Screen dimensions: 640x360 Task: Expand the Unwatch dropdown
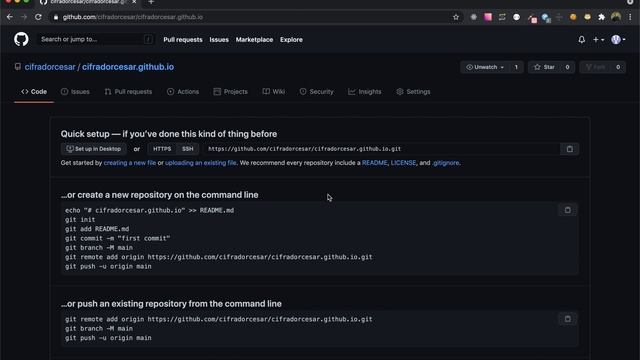tap(485, 67)
